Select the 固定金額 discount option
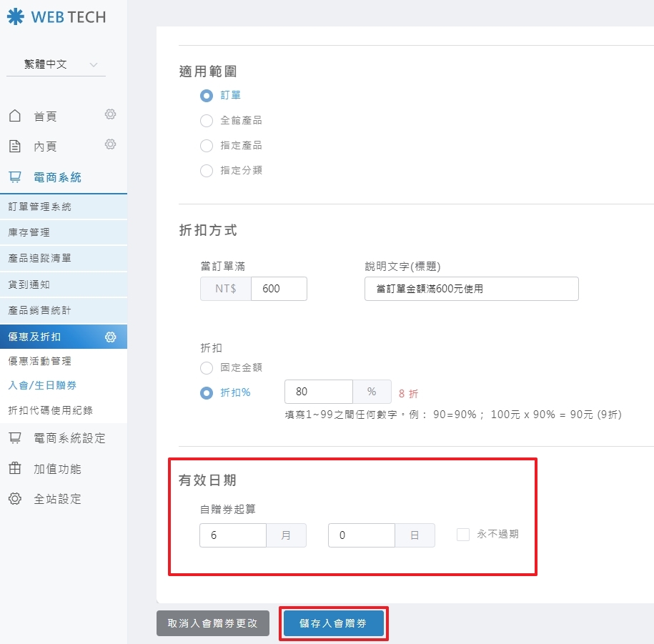 point(206,367)
